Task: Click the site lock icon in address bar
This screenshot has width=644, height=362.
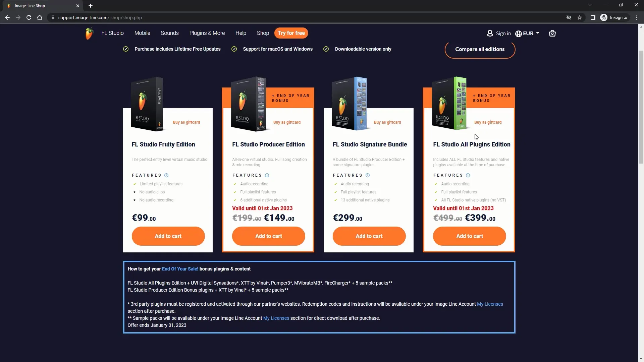Action: click(53, 17)
